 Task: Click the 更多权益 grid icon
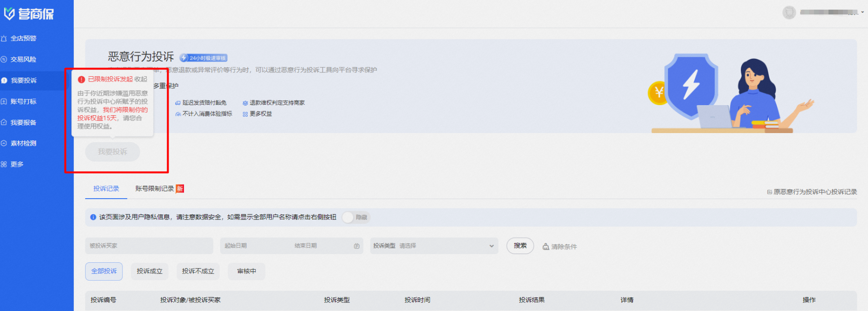pos(245,114)
